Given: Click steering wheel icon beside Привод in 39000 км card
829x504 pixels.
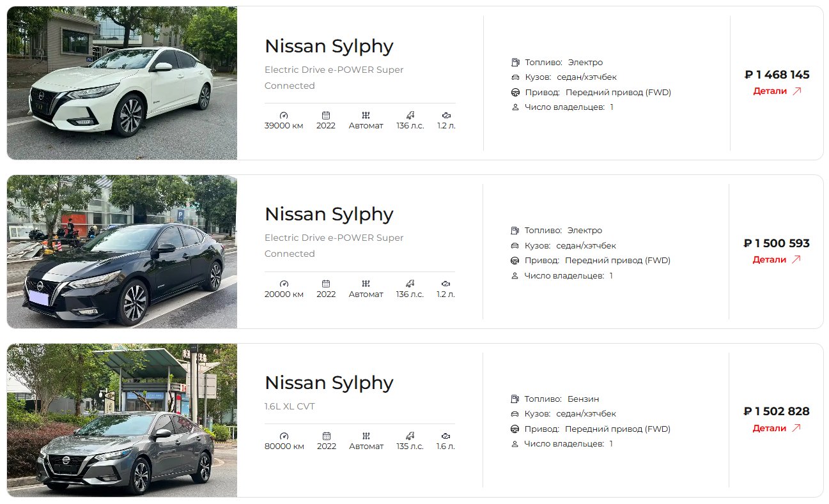Looking at the screenshot, I should click(x=515, y=93).
